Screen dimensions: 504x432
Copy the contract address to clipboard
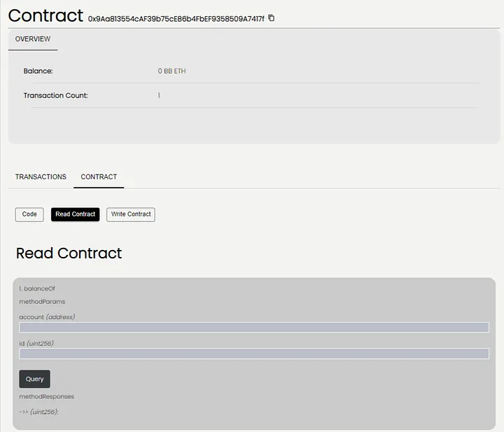point(272,18)
